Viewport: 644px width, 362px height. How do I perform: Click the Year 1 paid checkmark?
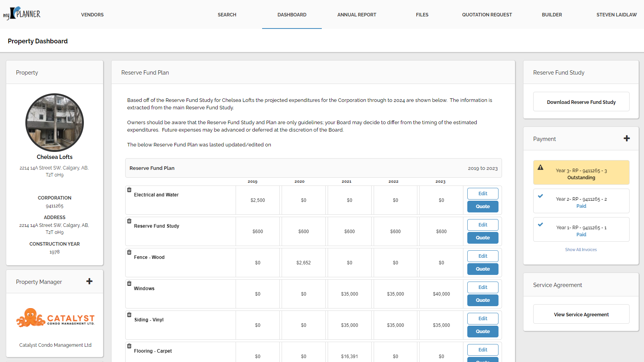coord(540,225)
